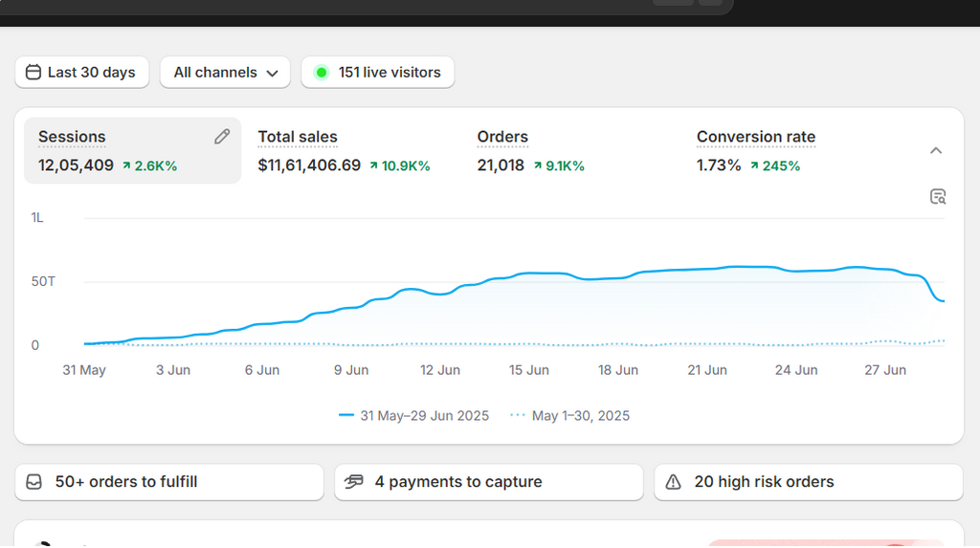Click the 9.1K% orders increase indicator
The width and height of the screenshot is (980, 548).
559,166
